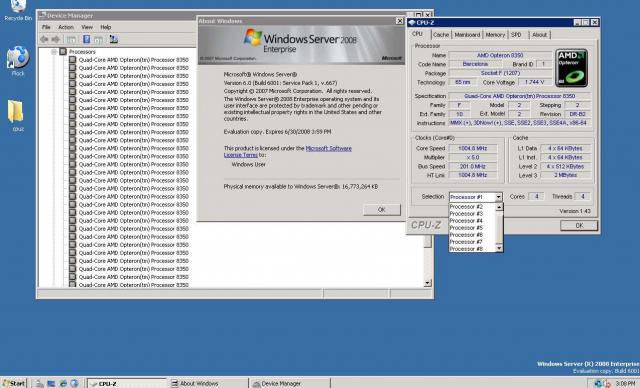Click the scroll down arrow in Device Manager

[x=427, y=283]
